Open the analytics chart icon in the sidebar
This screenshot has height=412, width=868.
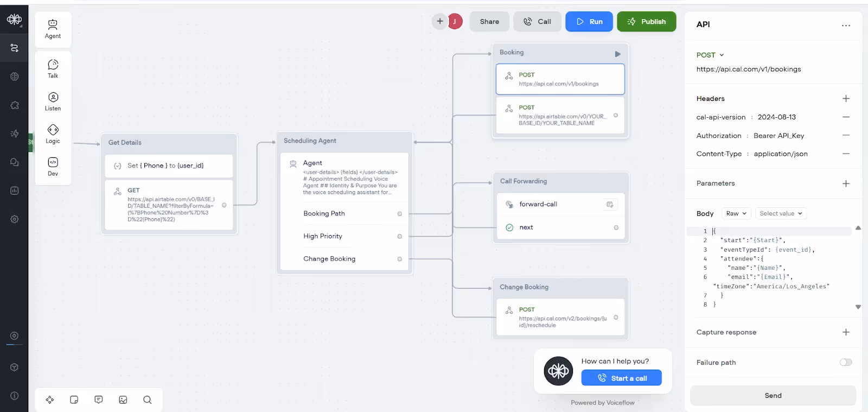click(x=14, y=191)
